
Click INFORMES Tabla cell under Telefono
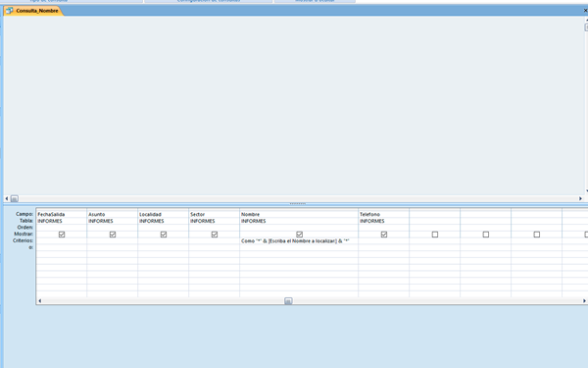pyautogui.click(x=383, y=221)
